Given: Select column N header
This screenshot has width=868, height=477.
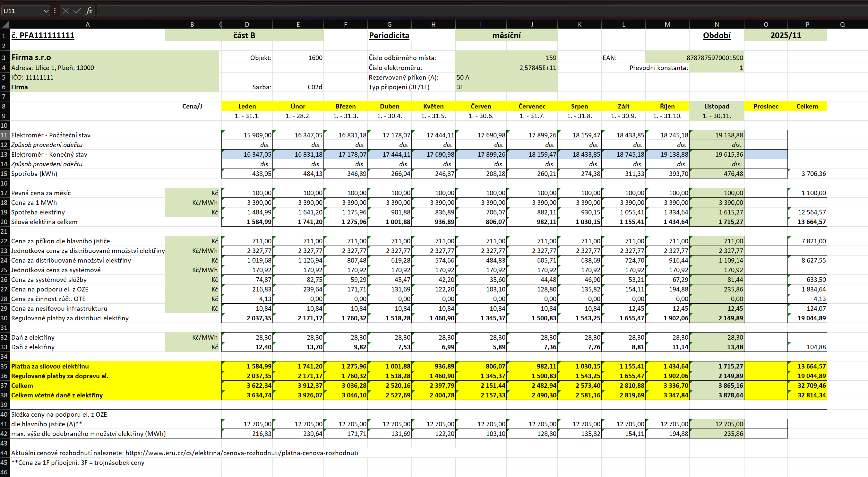Looking at the screenshot, I should point(716,24).
